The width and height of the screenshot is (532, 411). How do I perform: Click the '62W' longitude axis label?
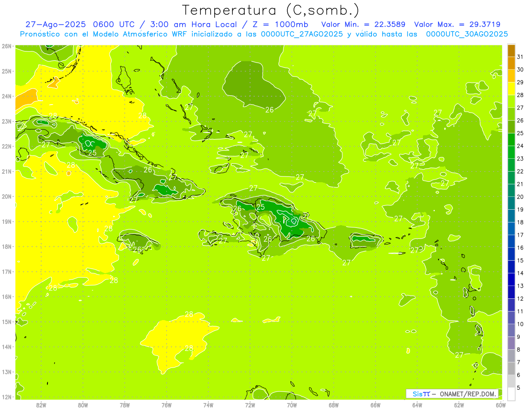coord(459,405)
